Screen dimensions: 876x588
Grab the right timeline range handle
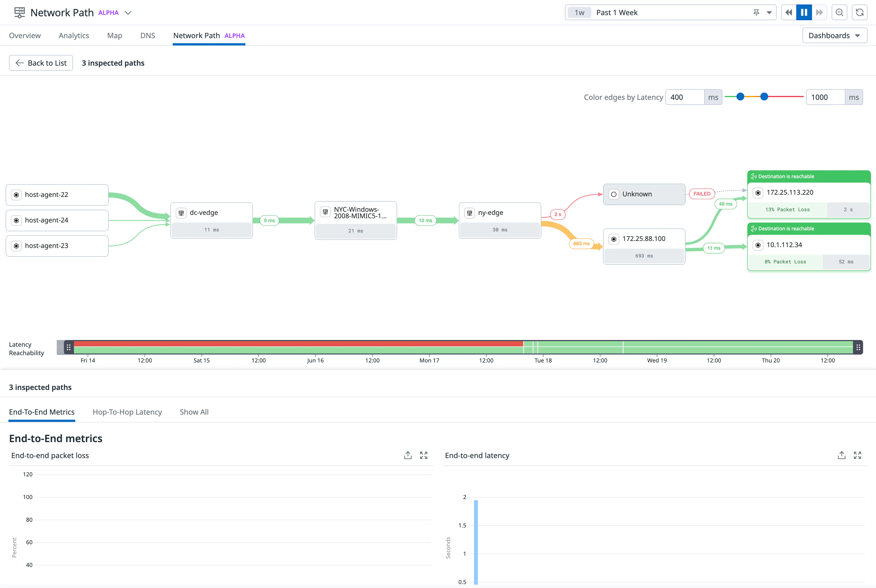point(857,347)
